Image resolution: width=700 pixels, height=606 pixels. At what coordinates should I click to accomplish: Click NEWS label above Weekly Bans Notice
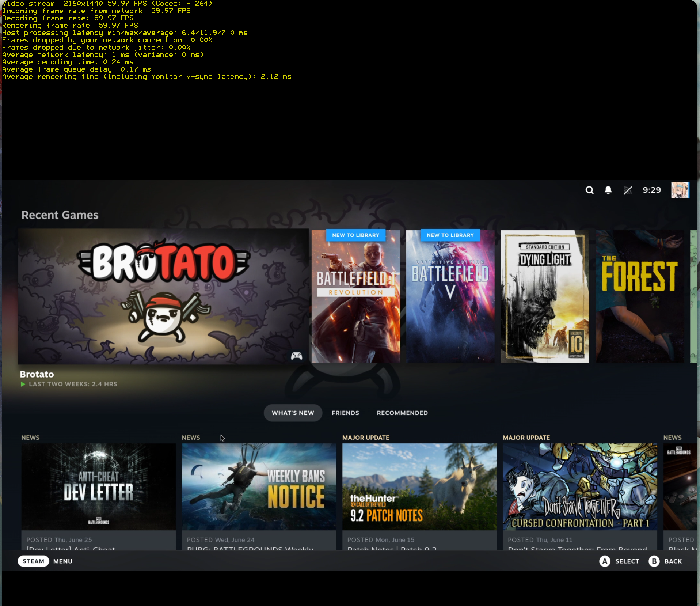(191, 438)
